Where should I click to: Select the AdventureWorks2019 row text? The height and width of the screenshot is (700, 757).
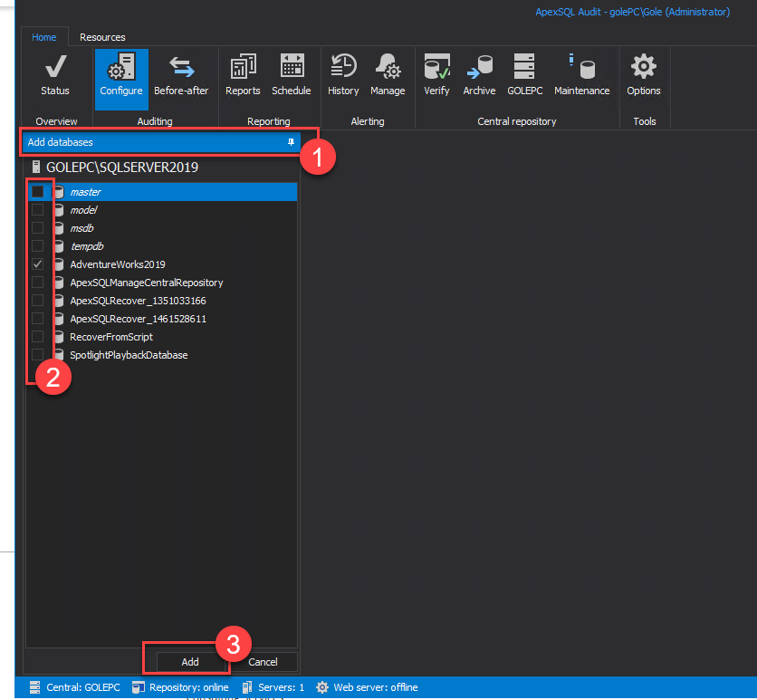118,264
